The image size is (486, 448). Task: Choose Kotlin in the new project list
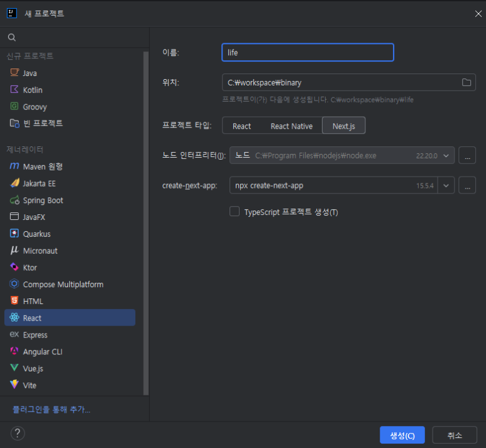(70, 90)
